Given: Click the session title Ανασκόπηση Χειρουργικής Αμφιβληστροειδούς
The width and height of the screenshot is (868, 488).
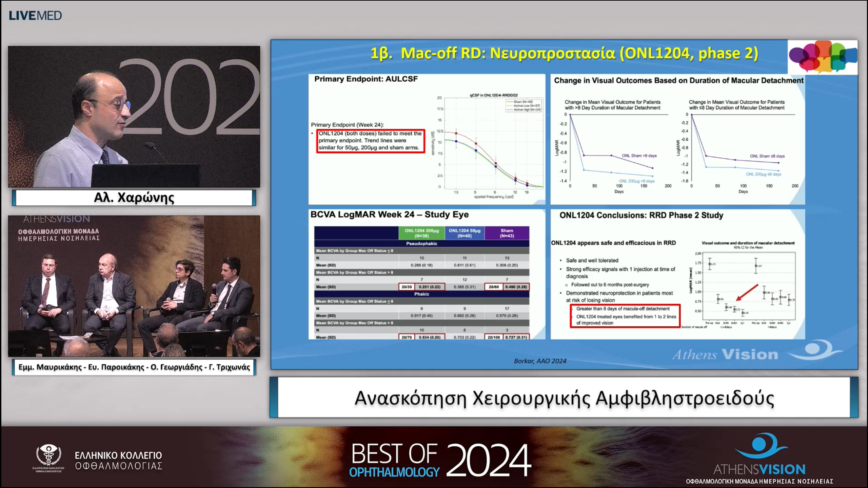Looking at the screenshot, I should (564, 398).
